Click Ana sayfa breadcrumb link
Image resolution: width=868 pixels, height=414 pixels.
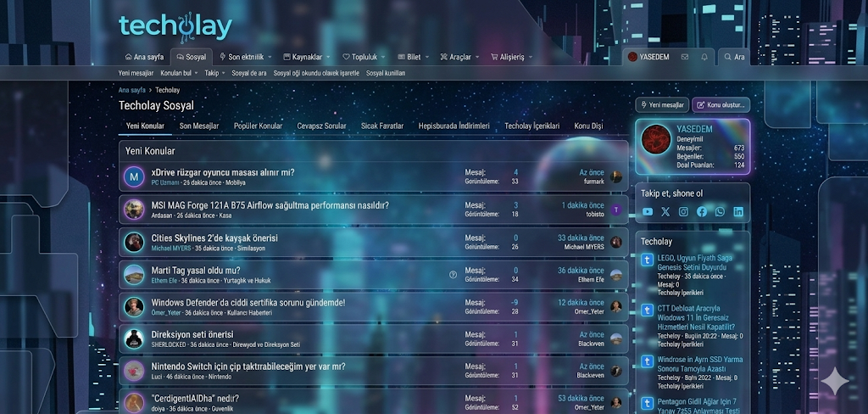131,90
